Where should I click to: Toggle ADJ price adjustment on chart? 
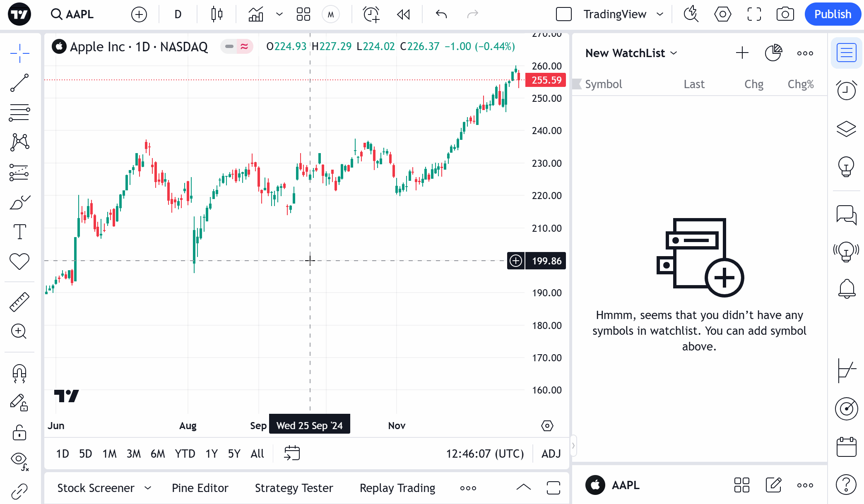551,454
